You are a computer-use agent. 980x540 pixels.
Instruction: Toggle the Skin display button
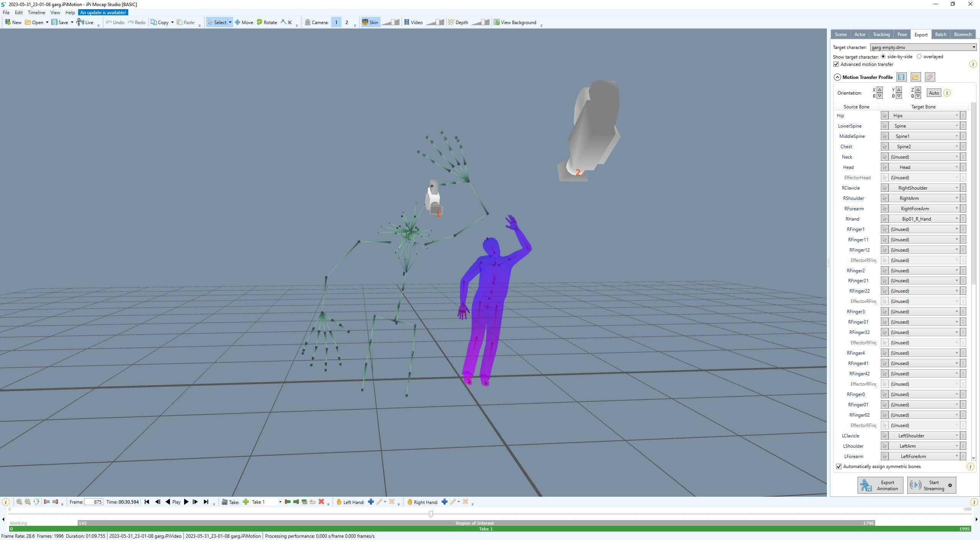pos(370,22)
